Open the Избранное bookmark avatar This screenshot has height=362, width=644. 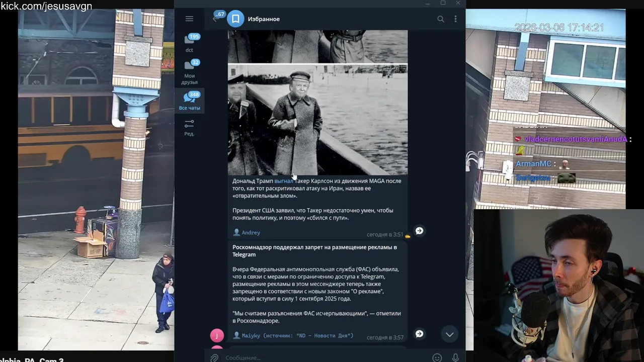click(235, 19)
